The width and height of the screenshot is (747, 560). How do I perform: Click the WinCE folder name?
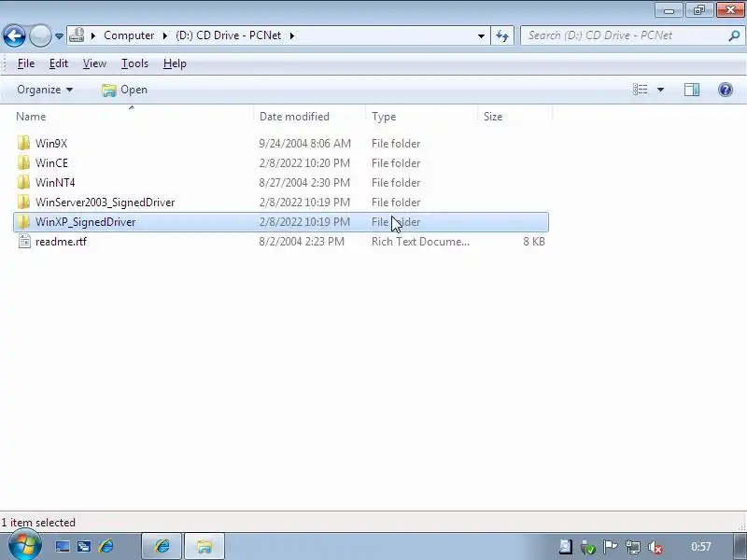[x=52, y=162]
